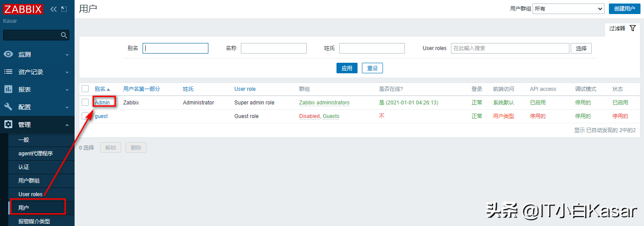Click the Zabbix logo
This screenshot has height=226, width=644.
23,9
